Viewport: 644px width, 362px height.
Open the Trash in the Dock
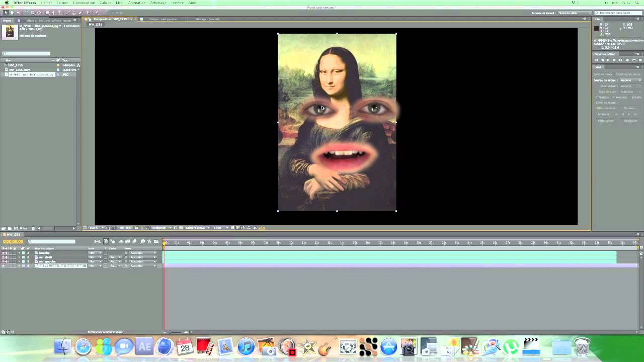[582, 347]
